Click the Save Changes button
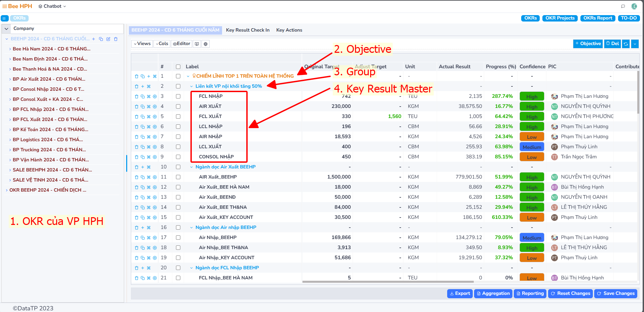The image size is (644, 312). coord(615,294)
